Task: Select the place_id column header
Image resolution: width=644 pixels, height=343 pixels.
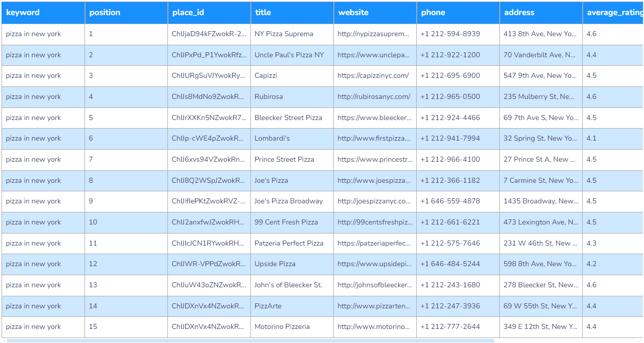Action: 188,13
